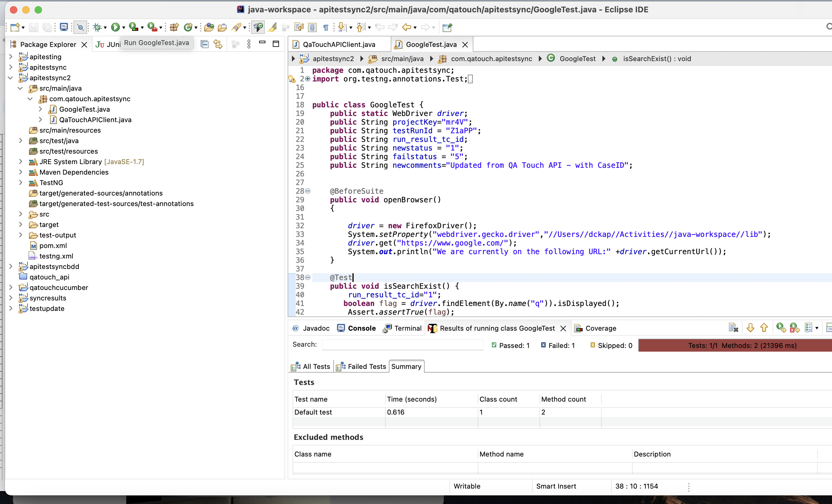This screenshot has width=832, height=504.
Task: Click the red Tests progress bar
Action: tap(735, 345)
